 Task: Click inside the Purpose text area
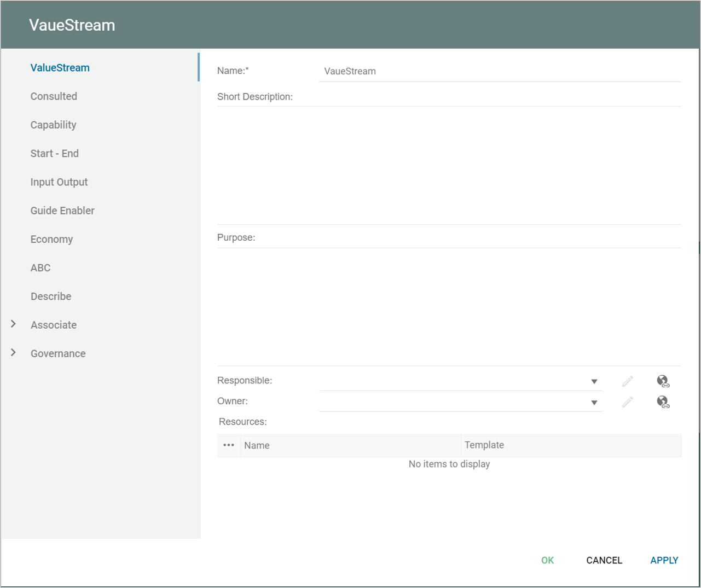tap(449, 306)
